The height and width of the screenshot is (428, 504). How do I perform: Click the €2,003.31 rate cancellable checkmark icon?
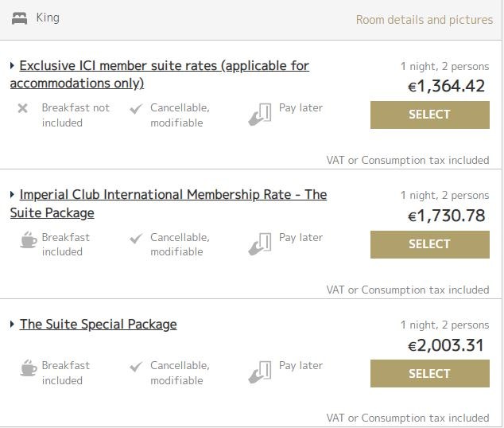coord(136,367)
